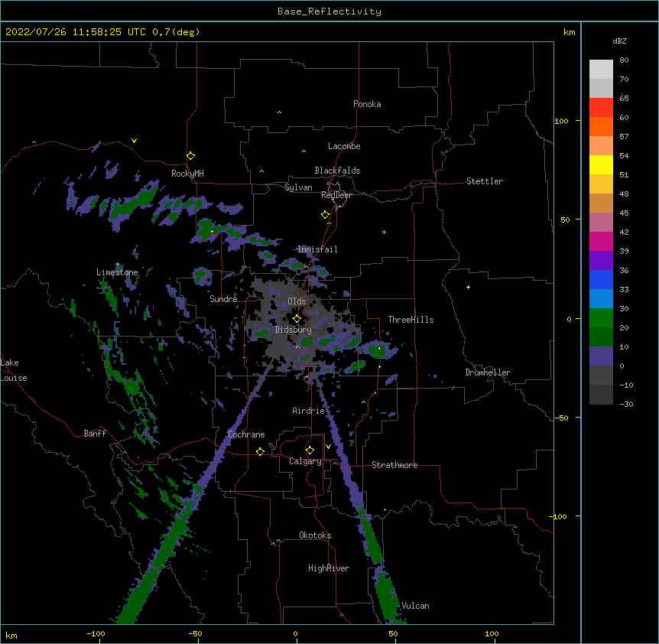Select the slate purple 10-0 dBZ legend swatch
Viewport: 659px width, 644px height.
(x=601, y=356)
